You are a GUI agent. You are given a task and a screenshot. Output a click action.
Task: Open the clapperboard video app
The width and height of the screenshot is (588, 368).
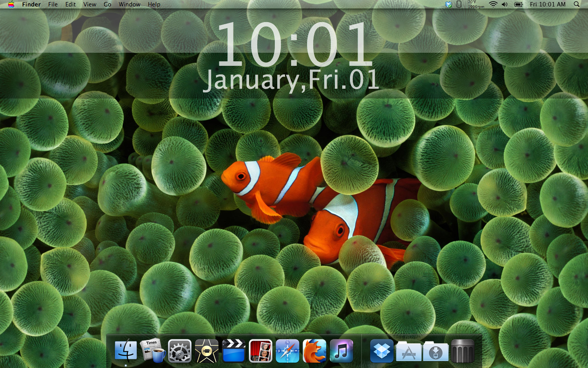click(234, 351)
